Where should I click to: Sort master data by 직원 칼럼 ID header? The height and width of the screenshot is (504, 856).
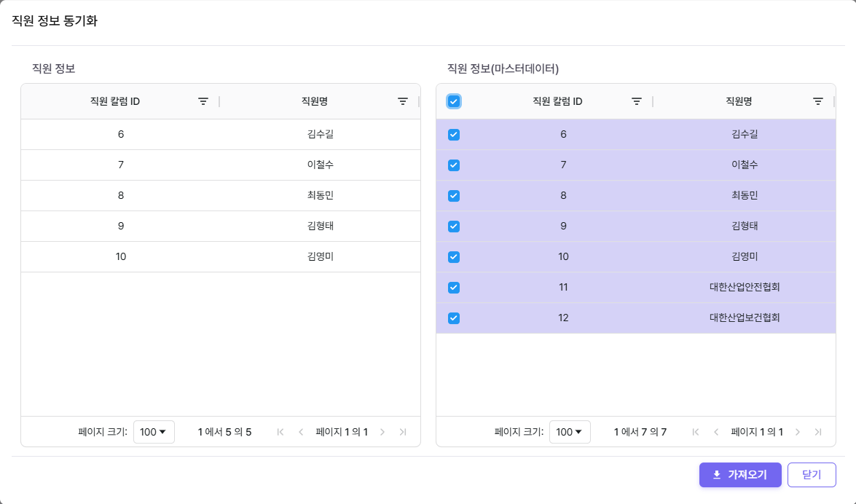pyautogui.click(x=557, y=102)
